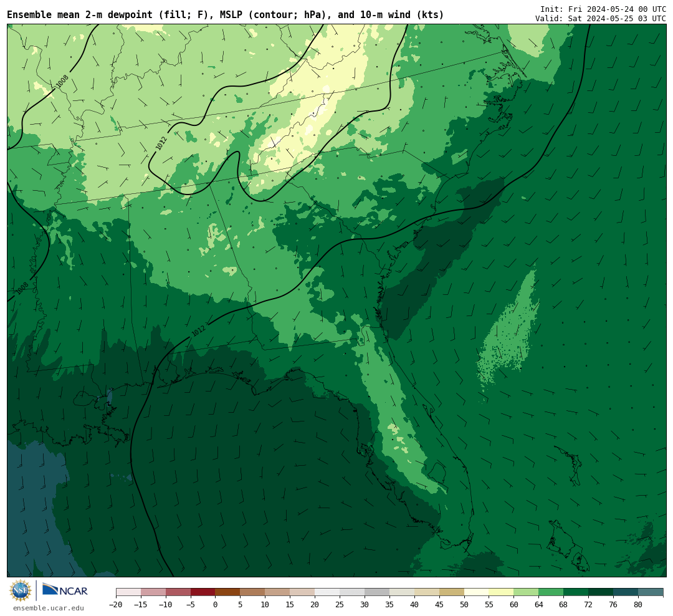The height and width of the screenshot is (616, 673).
Task: Click the 68 to 72 green swatch
Action: (576, 592)
